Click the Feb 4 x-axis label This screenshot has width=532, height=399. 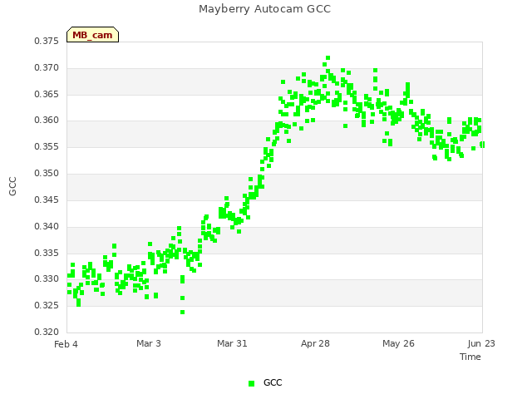click(x=66, y=344)
